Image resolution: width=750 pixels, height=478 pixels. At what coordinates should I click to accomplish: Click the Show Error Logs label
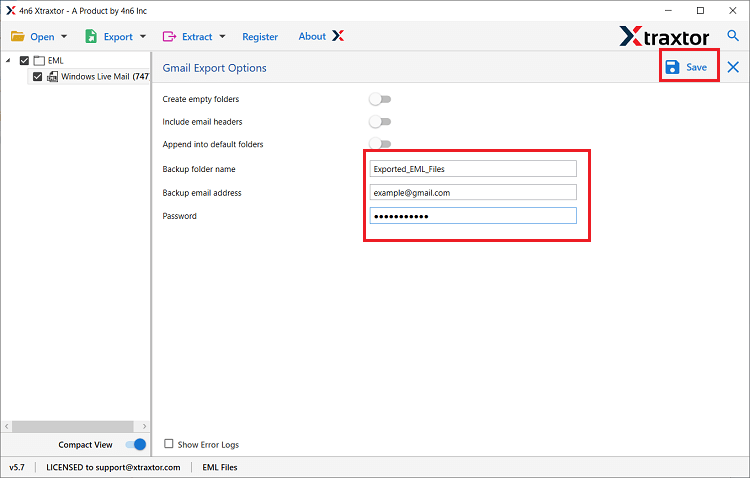click(x=208, y=445)
